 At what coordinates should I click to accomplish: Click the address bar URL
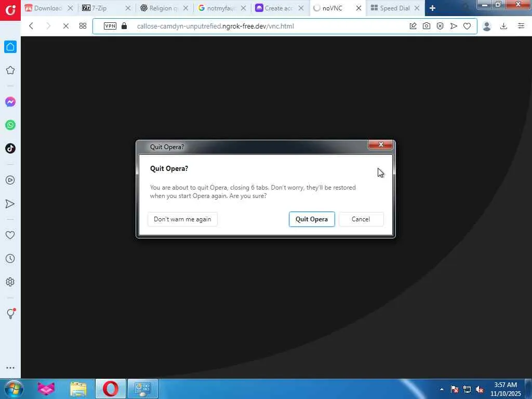pos(216,26)
